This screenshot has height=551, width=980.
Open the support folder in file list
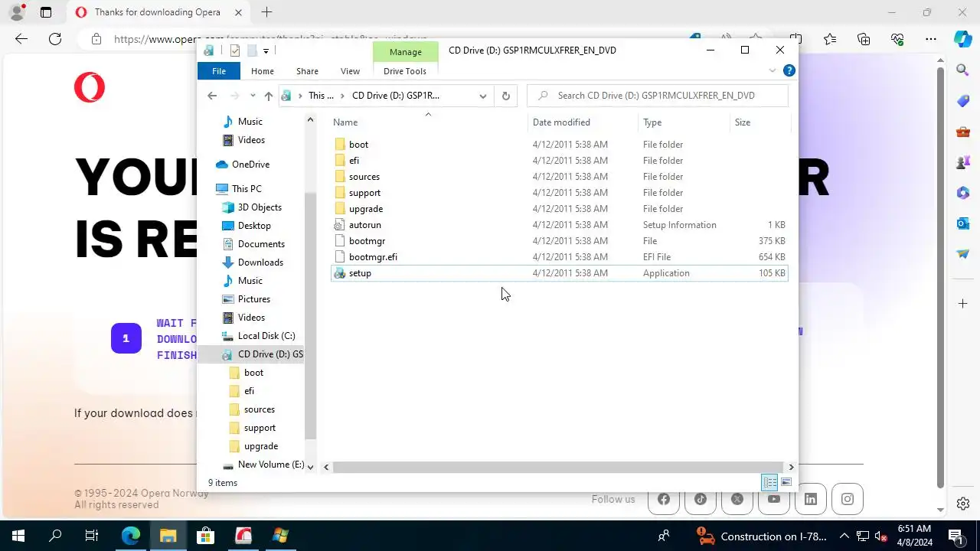coord(559,193)
